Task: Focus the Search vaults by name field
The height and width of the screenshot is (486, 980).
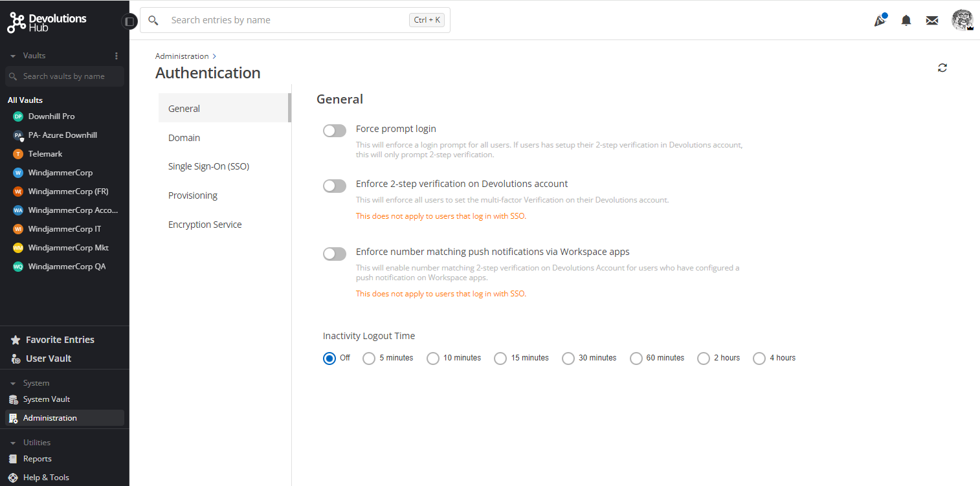Action: [x=65, y=76]
